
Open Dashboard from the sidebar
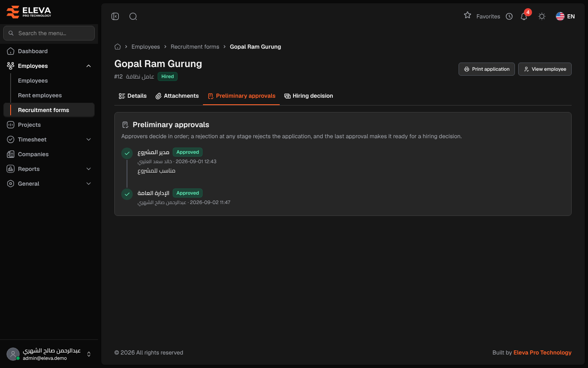49,51
